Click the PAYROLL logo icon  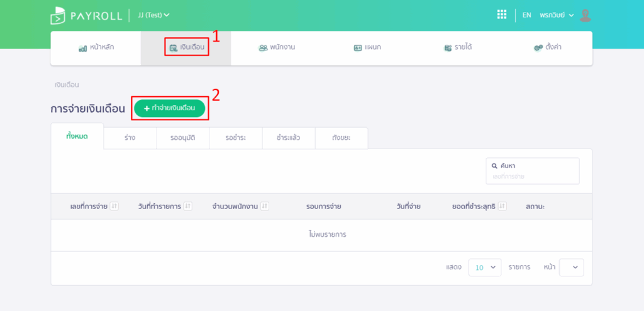(58, 15)
